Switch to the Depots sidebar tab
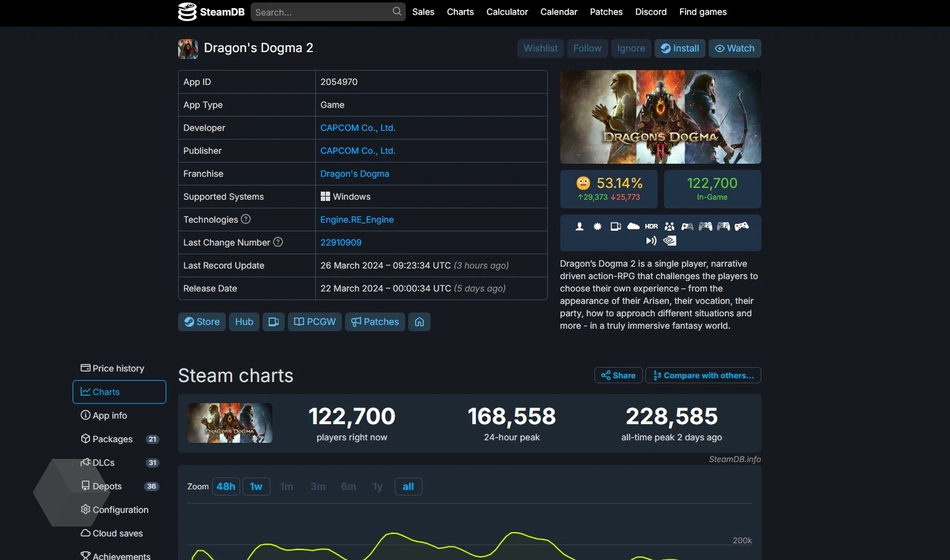This screenshot has height=560, width=950. pyautogui.click(x=119, y=486)
